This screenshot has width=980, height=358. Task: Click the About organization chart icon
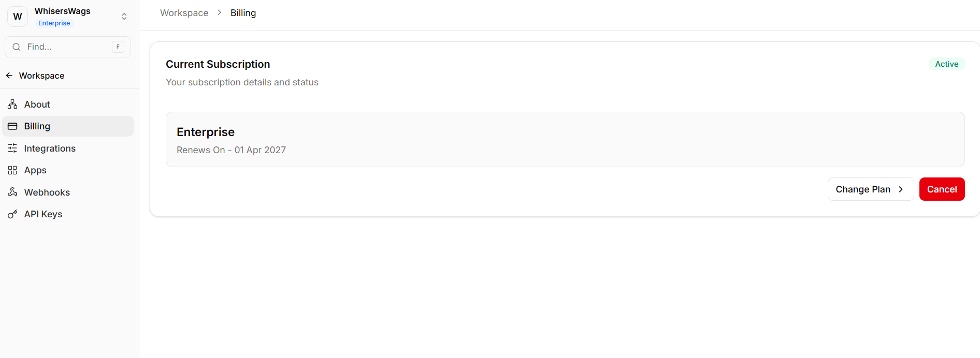[12, 105]
